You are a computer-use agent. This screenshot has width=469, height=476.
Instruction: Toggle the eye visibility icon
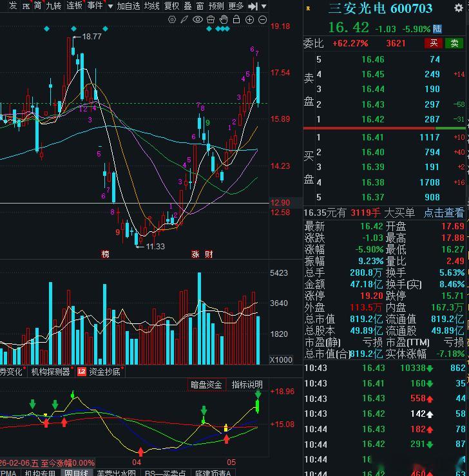pyautogui.click(x=198, y=20)
